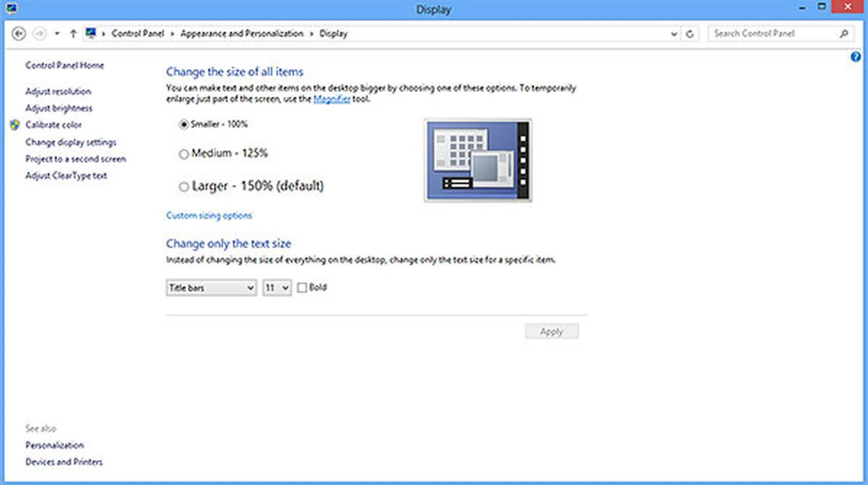Click the search magnifier icon
This screenshot has height=485, width=868.
[844, 33]
